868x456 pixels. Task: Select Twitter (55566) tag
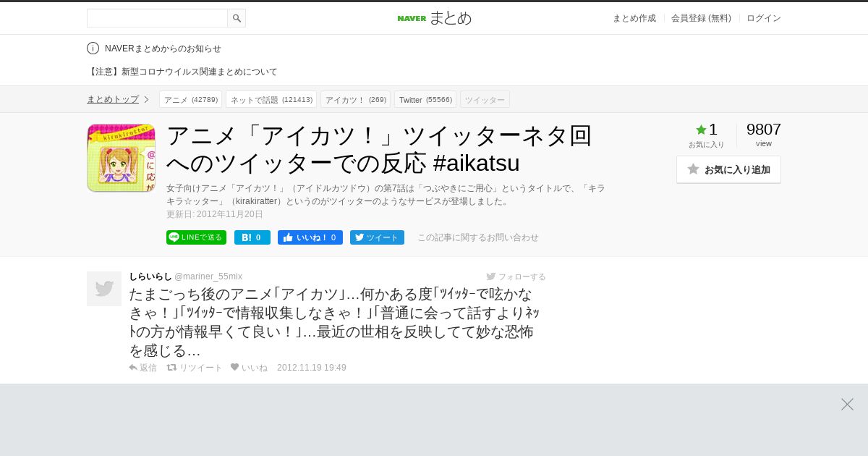(425, 99)
